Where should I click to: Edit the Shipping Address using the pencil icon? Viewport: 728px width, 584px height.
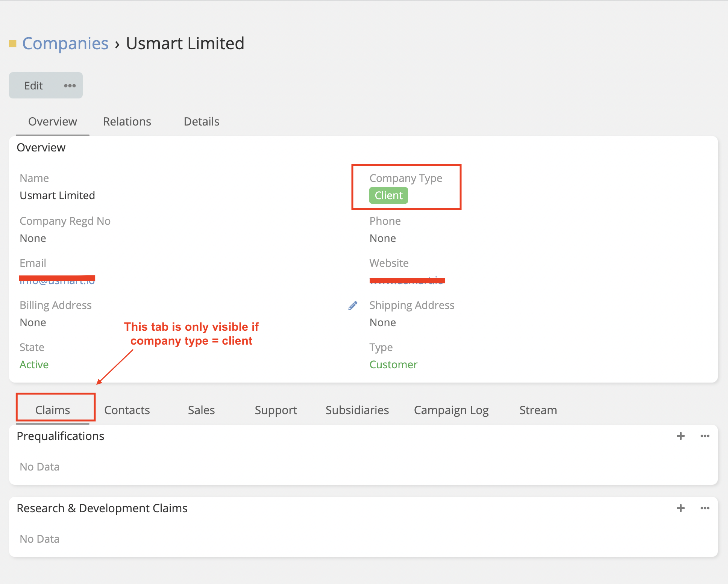coord(353,305)
